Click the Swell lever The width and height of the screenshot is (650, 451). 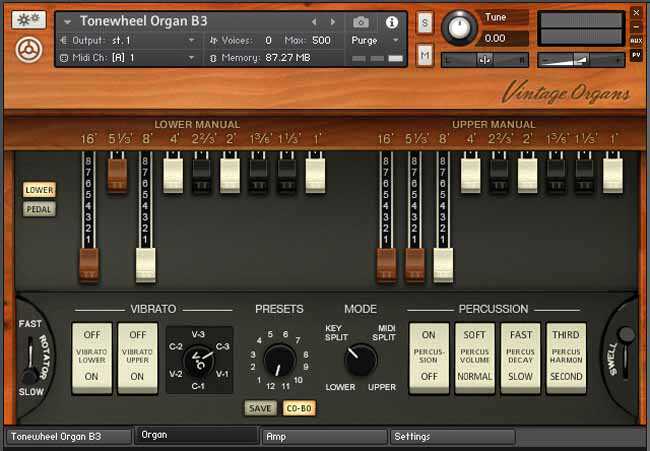pyautogui.click(x=625, y=352)
